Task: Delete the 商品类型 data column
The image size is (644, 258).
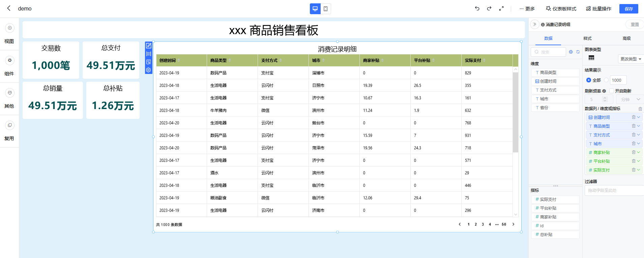Action: 634,126
